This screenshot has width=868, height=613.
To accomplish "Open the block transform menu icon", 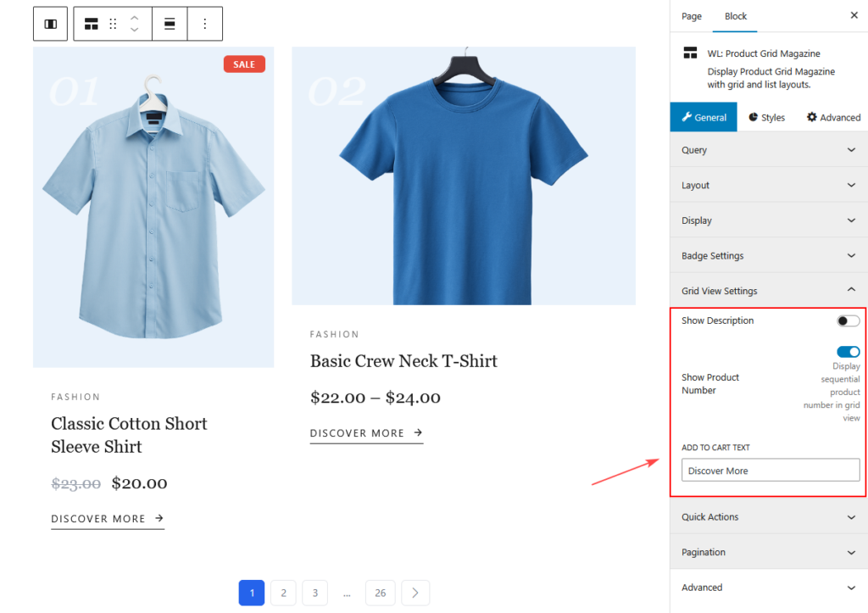I will 91,23.
